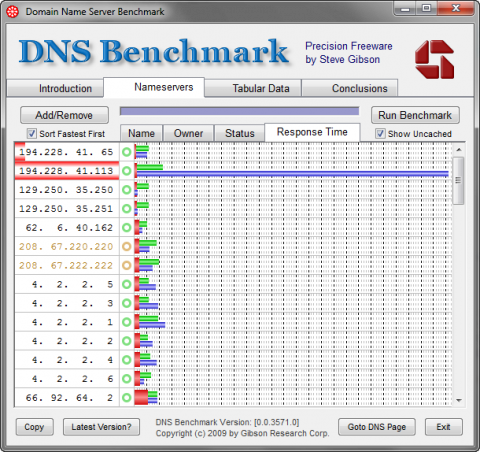Click the status circle for 4.2.2.3

tap(127, 303)
